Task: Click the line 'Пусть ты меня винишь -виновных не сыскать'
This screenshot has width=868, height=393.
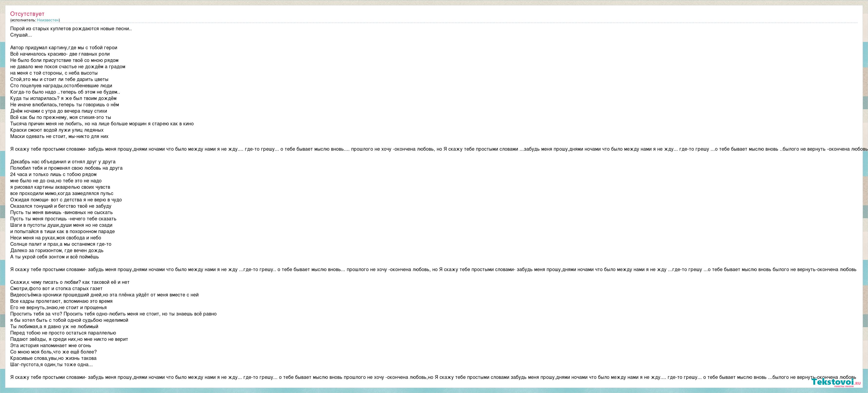Action: tap(61, 212)
